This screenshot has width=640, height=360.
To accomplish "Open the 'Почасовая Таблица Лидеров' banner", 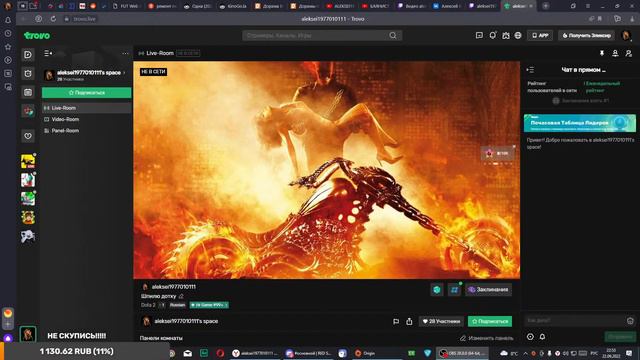I will [580, 123].
